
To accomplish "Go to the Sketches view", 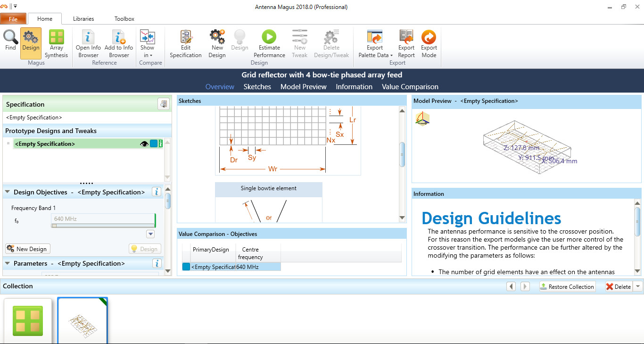I will (x=257, y=87).
